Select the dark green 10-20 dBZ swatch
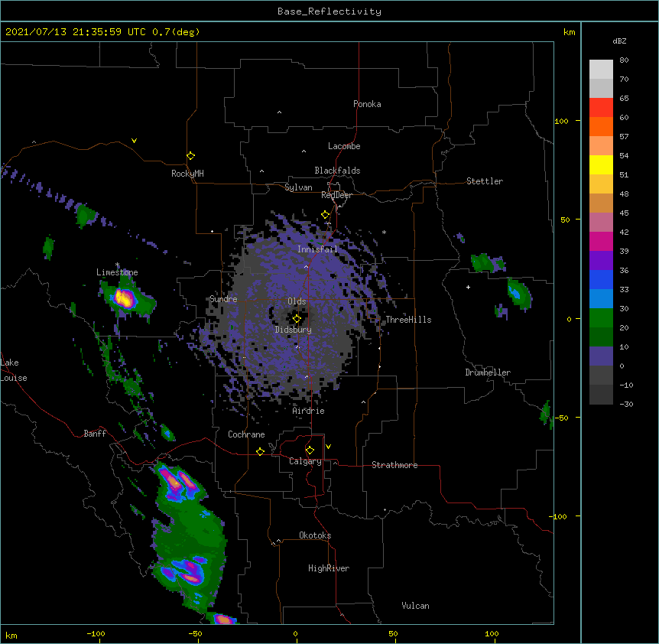The width and height of the screenshot is (659, 644). tap(601, 337)
